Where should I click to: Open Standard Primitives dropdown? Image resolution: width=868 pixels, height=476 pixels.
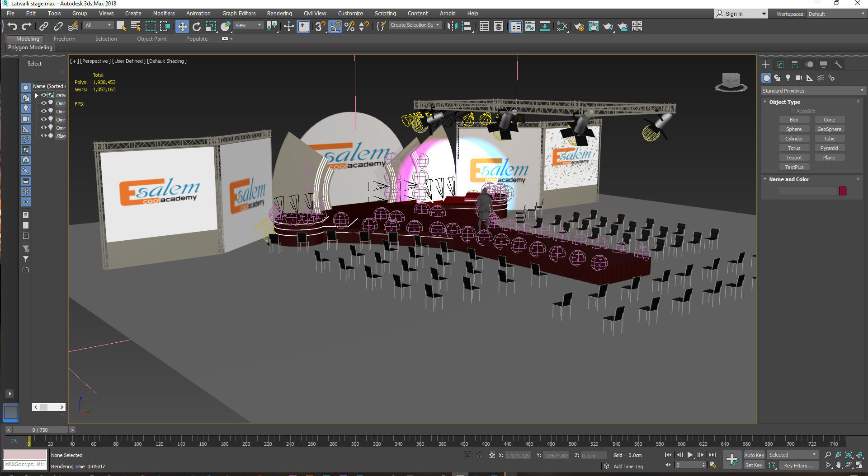[813, 91]
